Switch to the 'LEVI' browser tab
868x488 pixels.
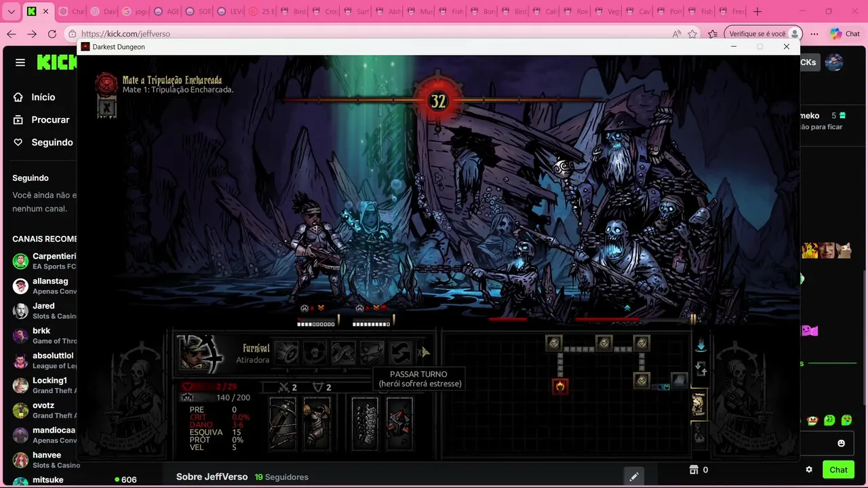[x=229, y=12]
